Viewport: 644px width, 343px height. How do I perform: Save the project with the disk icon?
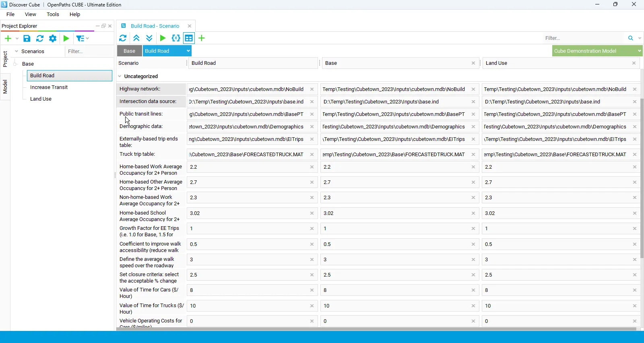(27, 39)
